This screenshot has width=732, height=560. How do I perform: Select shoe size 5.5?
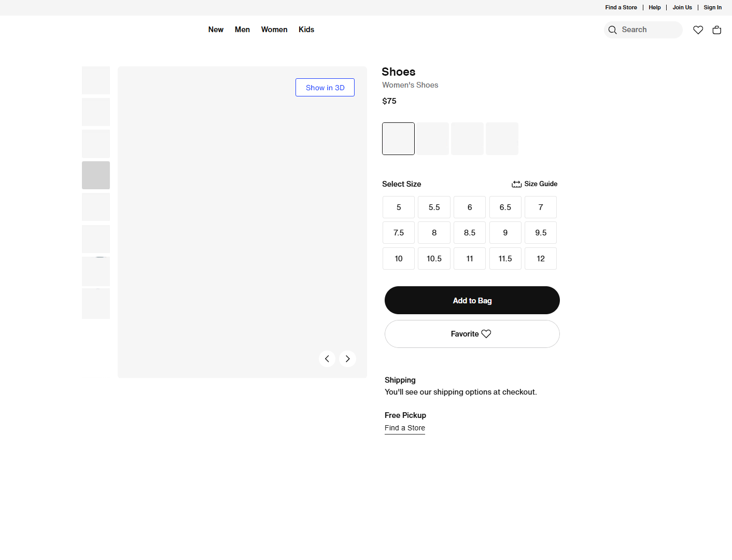[x=434, y=207]
